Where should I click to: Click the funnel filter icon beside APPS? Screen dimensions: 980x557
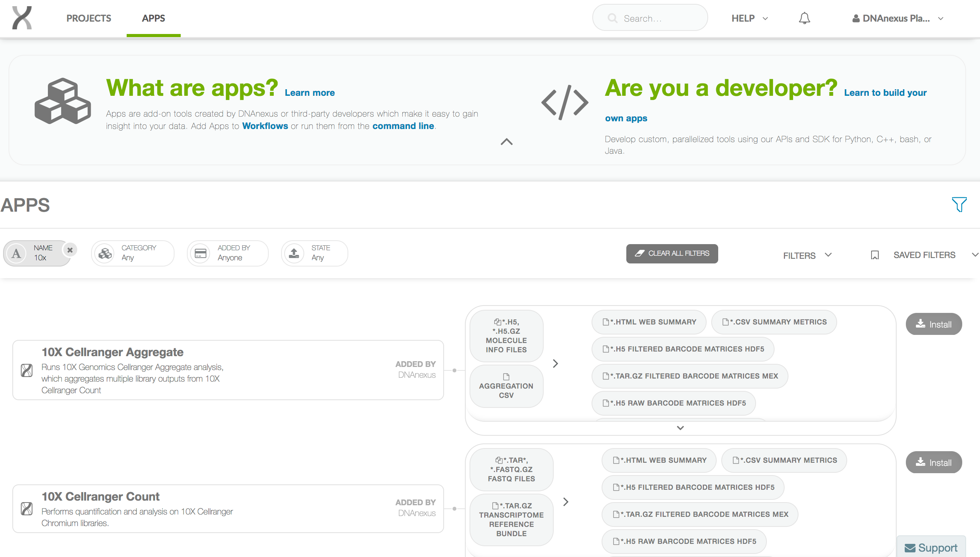point(959,204)
